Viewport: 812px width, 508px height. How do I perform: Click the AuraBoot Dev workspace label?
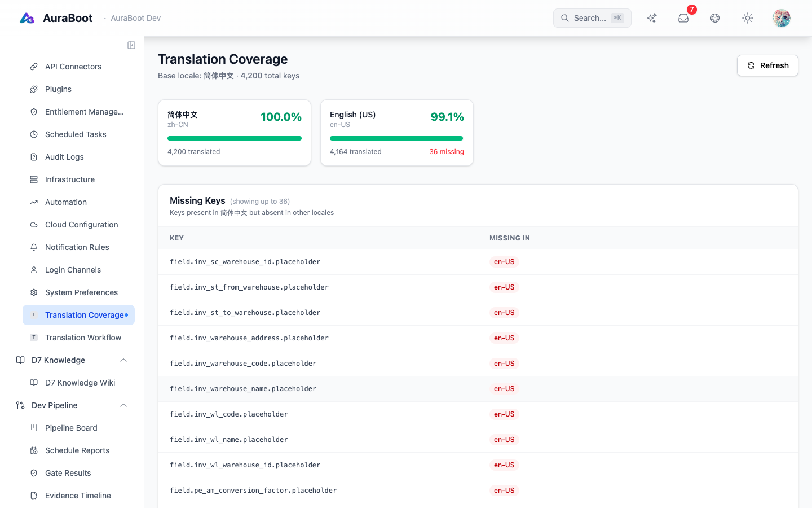[136, 18]
